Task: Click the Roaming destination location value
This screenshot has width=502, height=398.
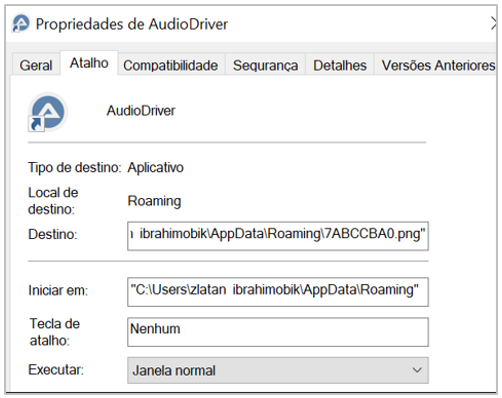Action: (x=154, y=201)
